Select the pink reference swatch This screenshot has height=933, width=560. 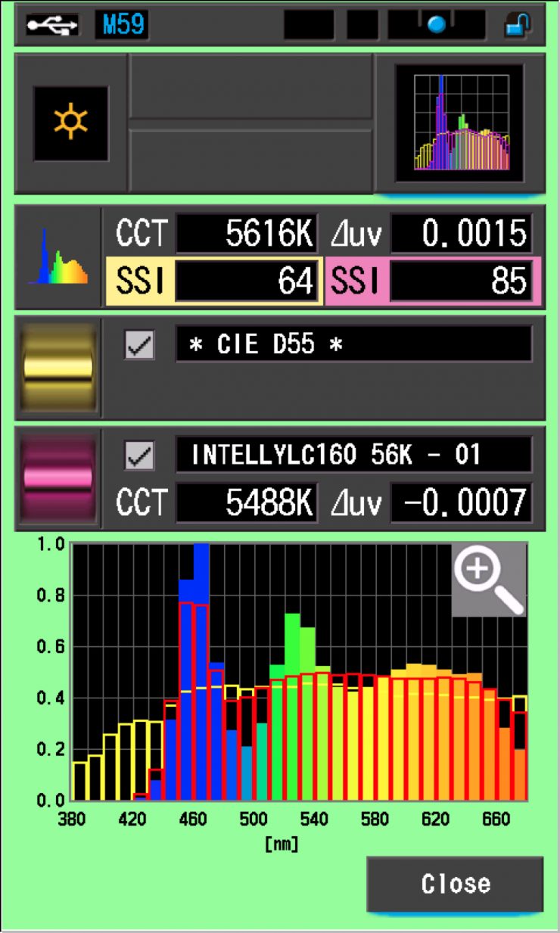pos(58,478)
